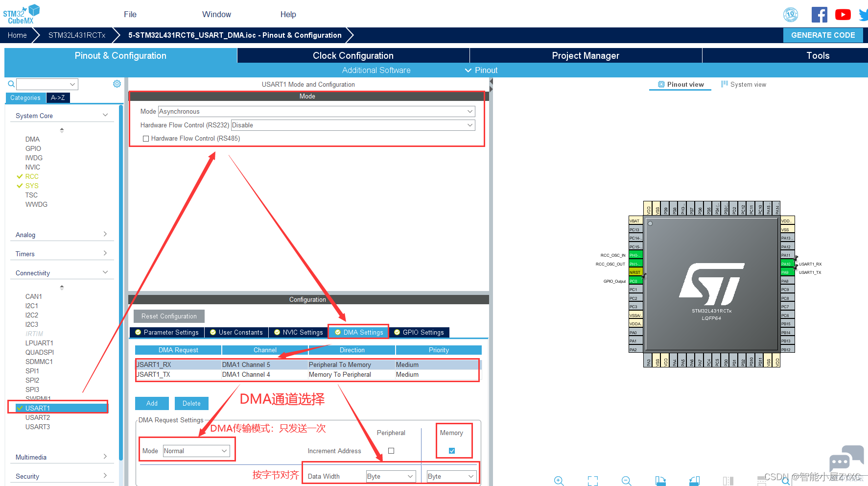The width and height of the screenshot is (868, 486).
Task: Open the Parameter Settings tab
Action: 167,332
